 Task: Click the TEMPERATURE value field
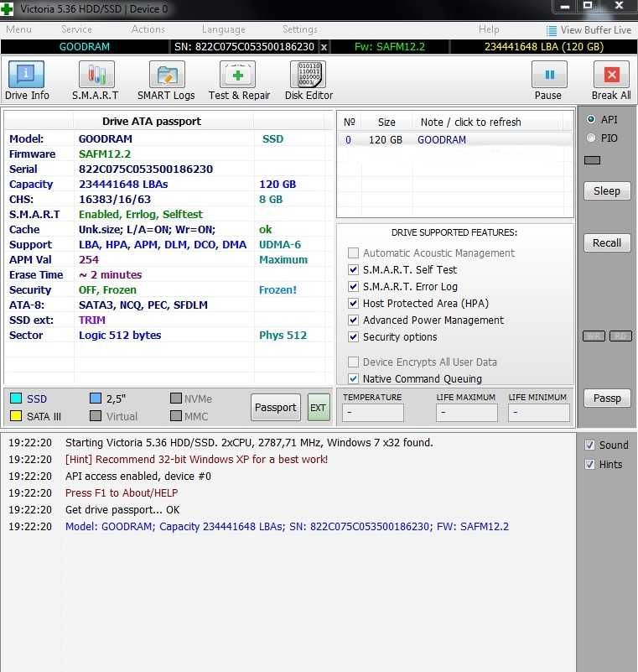(372, 413)
